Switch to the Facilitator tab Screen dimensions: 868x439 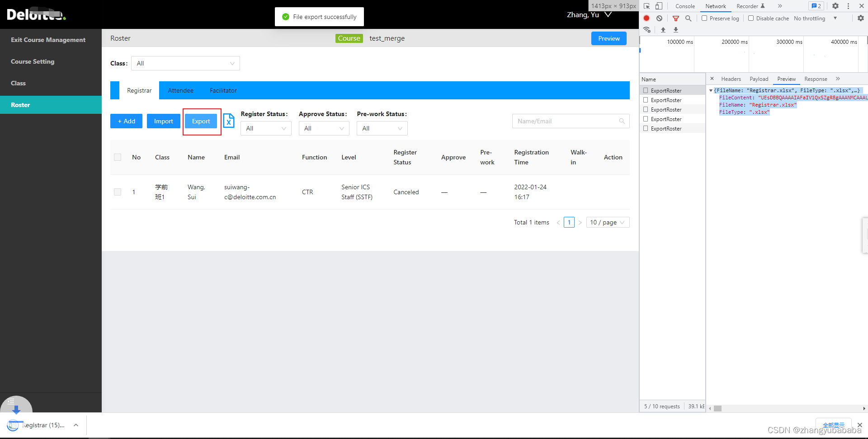tap(223, 90)
